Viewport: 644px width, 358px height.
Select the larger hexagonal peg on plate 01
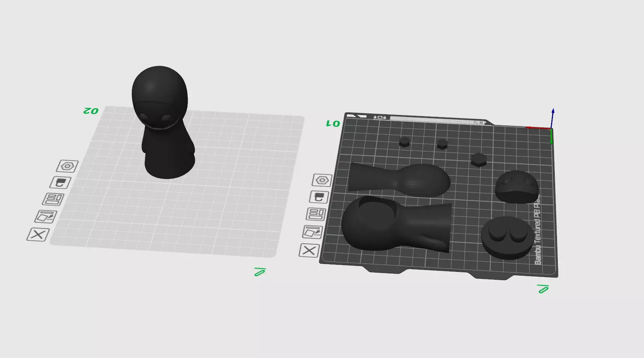tap(479, 160)
